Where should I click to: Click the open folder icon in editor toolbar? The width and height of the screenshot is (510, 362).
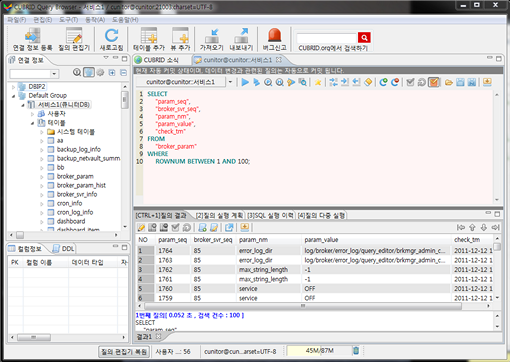[449, 82]
